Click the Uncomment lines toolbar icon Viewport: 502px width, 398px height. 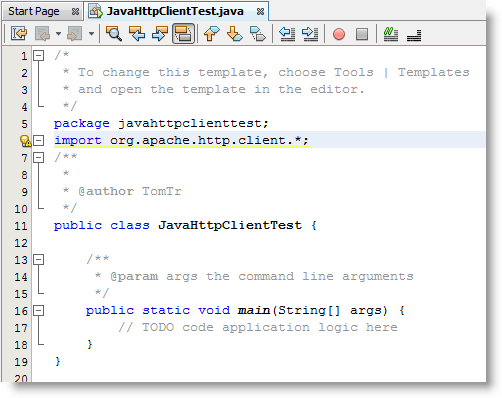click(414, 35)
